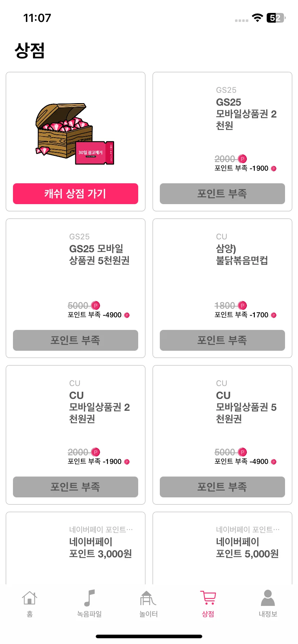This screenshot has height=644, width=298.
Task: Click the point coin icon beside struck 1800
Action: point(243,305)
